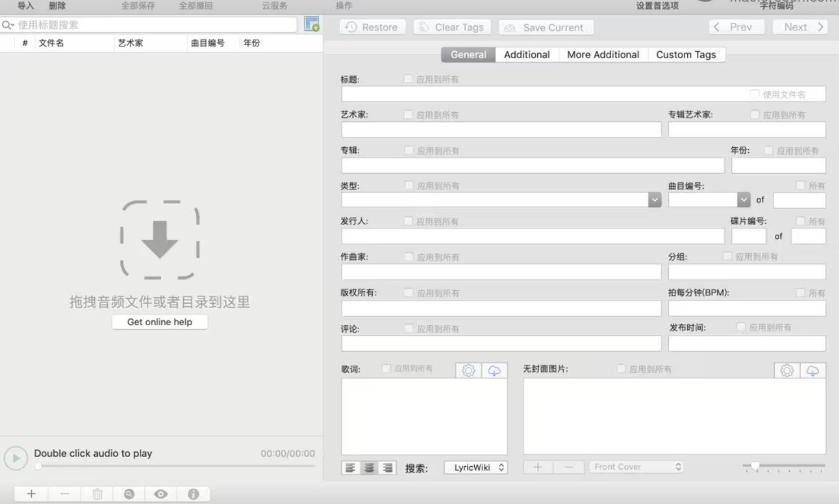839x504 pixels.
Task: Click the cloud download icon for lyrics
Action: (x=494, y=370)
